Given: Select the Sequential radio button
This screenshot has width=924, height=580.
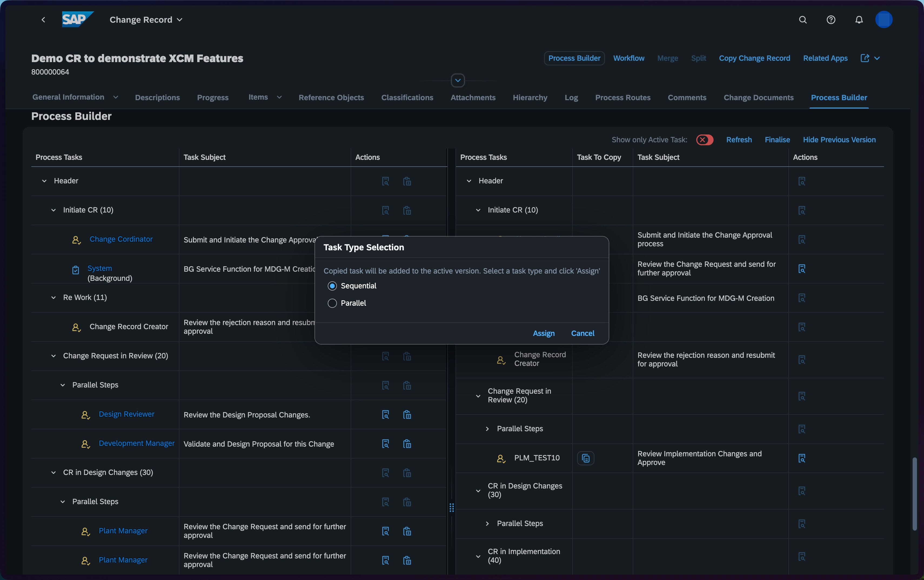Looking at the screenshot, I should (332, 286).
